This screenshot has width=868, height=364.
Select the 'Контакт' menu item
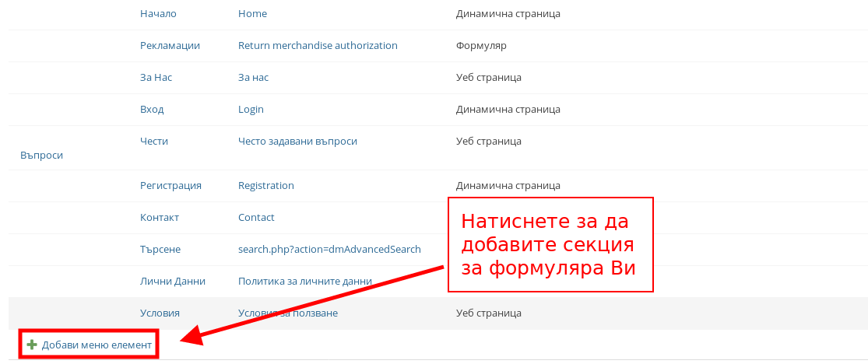[x=160, y=218]
